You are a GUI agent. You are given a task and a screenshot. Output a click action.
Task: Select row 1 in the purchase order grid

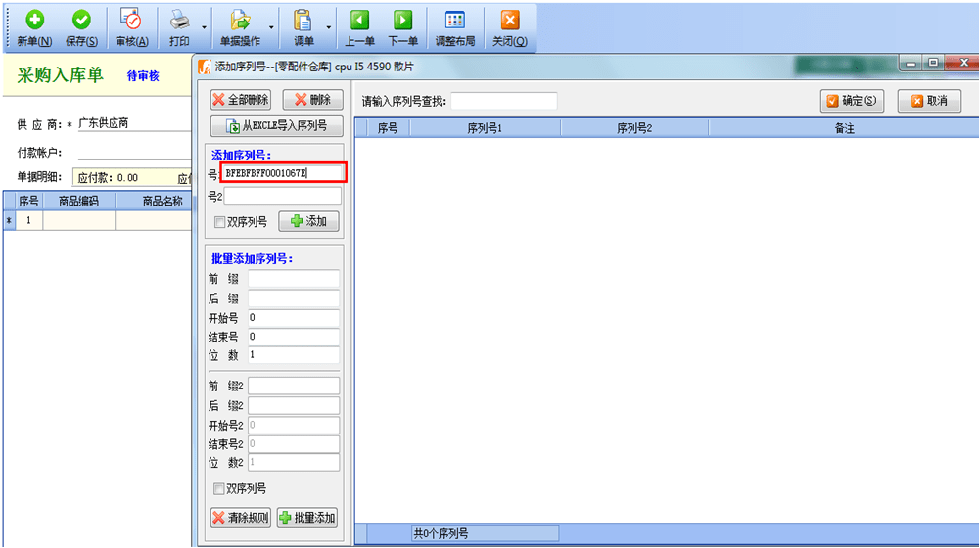pos(28,220)
